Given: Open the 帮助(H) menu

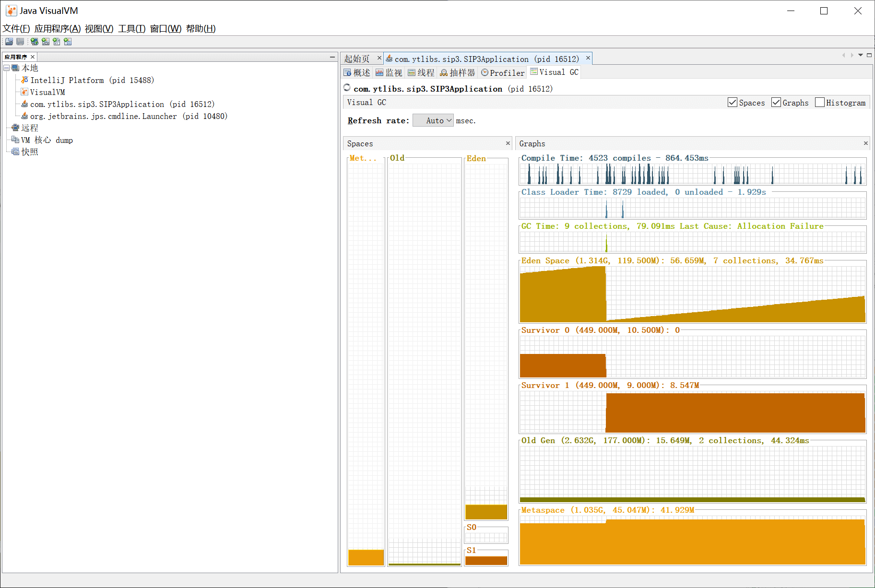Looking at the screenshot, I should [201, 29].
